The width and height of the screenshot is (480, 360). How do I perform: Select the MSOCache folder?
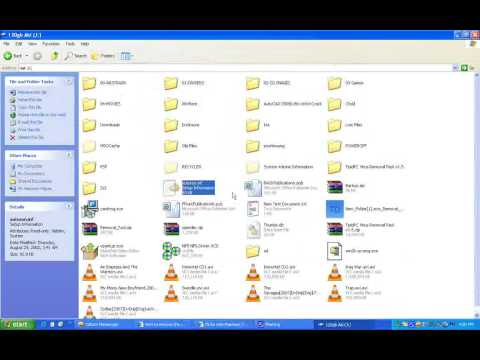coord(101,146)
